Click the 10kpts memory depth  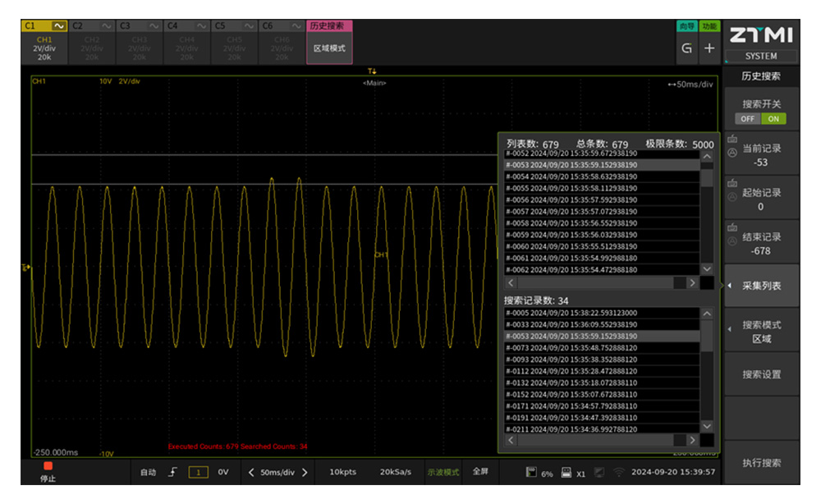[x=343, y=472]
